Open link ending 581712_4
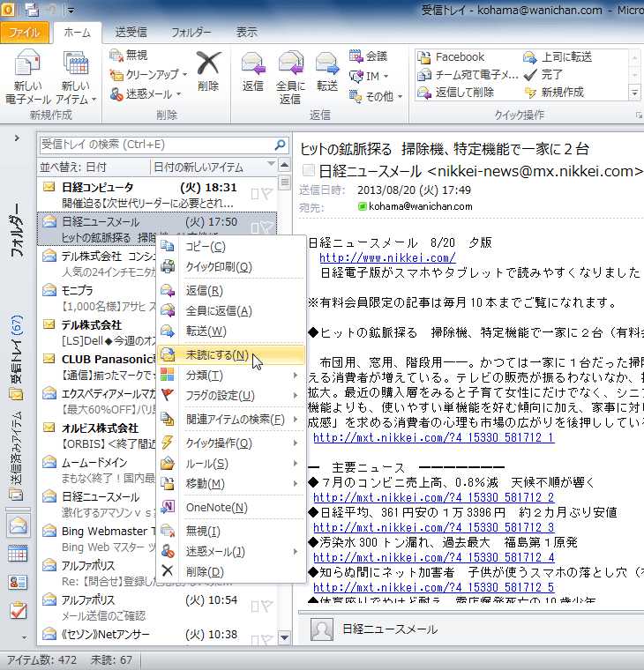Viewport: 644px width, 670px height. [434, 557]
